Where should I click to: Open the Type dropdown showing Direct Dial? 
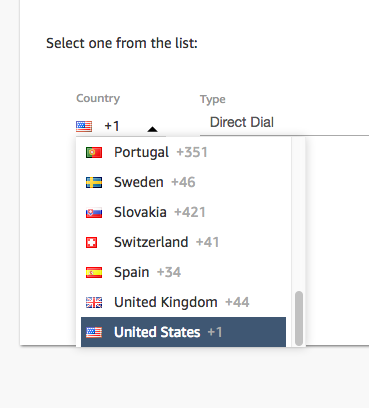[x=284, y=122]
